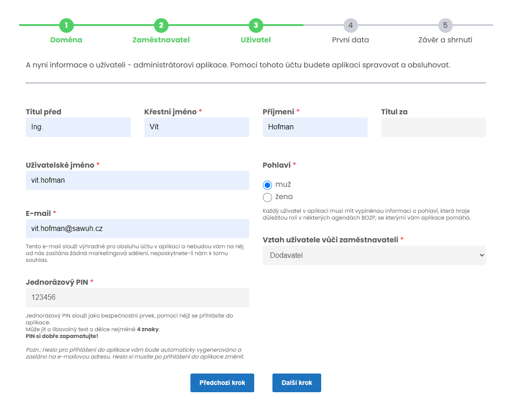The width and height of the screenshot is (518, 420).
Task: Click the empty Titul za field
Action: (x=433, y=128)
